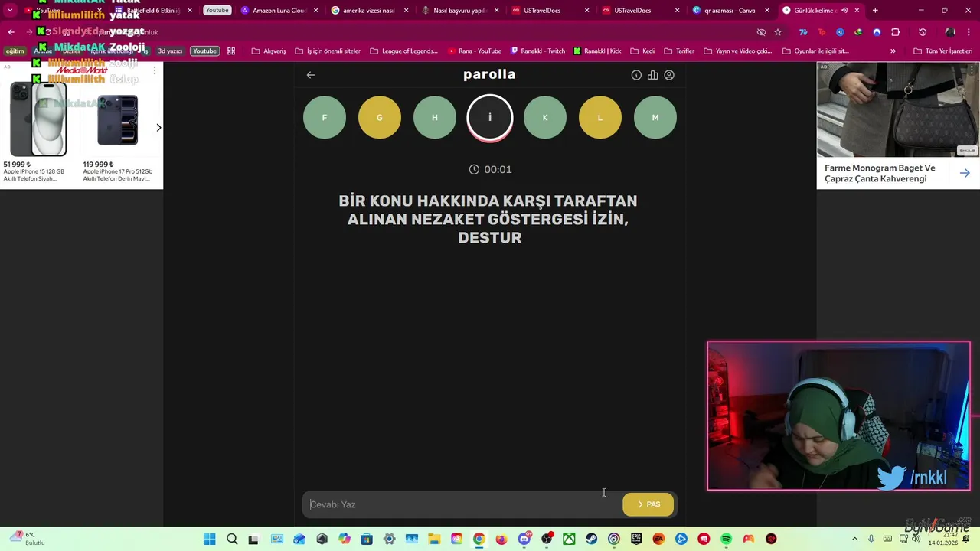Open the Tüm Yer İşaretleri folder
Image resolution: width=980 pixels, height=551 pixels.
(x=943, y=51)
